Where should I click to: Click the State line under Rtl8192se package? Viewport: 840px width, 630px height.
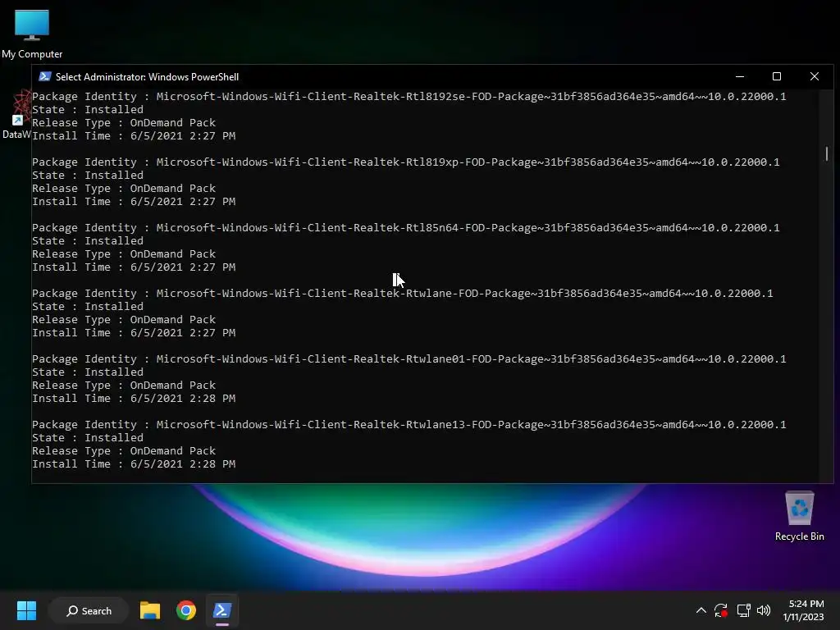point(88,109)
